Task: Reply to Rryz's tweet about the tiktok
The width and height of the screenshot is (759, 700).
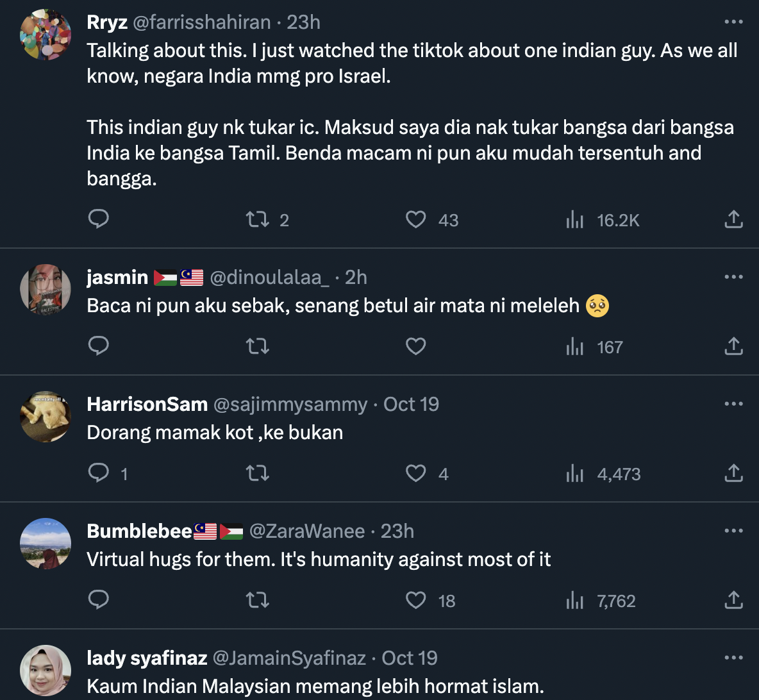Action: (98, 219)
